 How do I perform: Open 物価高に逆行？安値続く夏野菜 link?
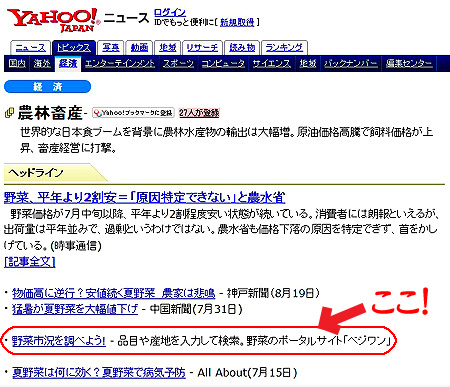tap(114, 293)
